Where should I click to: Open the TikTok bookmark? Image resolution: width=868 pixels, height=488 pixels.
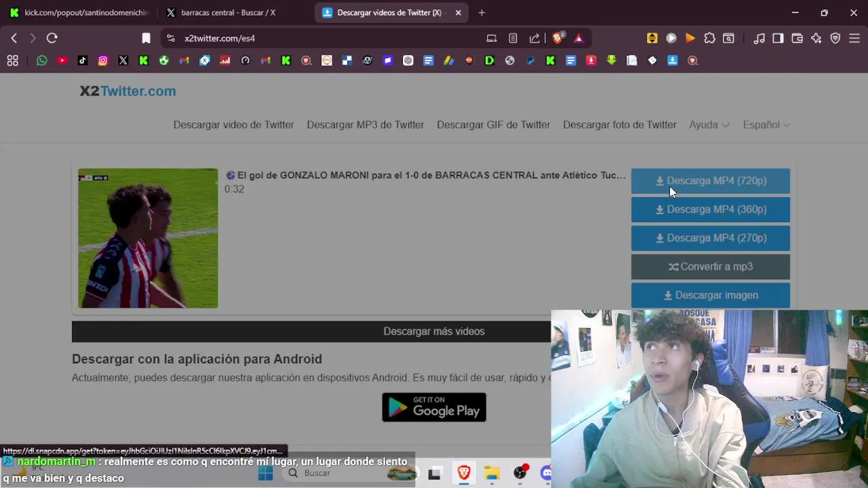pyautogui.click(x=83, y=60)
